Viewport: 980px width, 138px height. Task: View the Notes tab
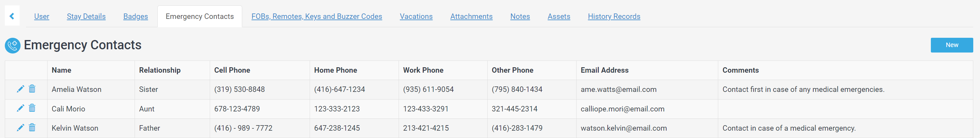[x=520, y=16]
